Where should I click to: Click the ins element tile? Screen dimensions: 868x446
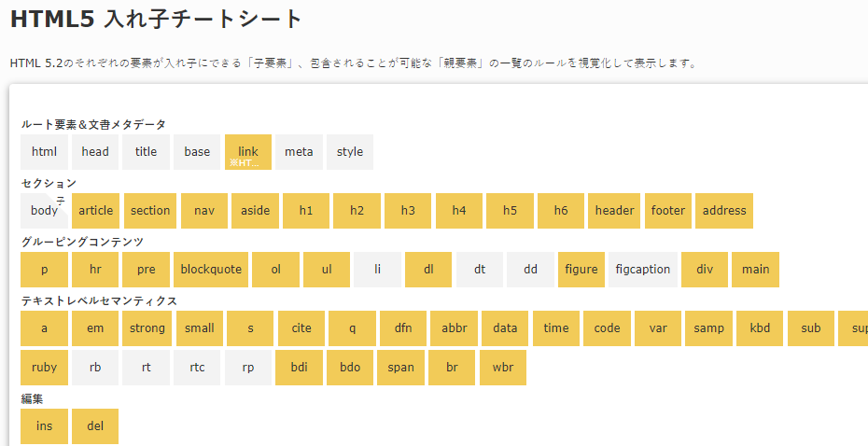coord(44,426)
